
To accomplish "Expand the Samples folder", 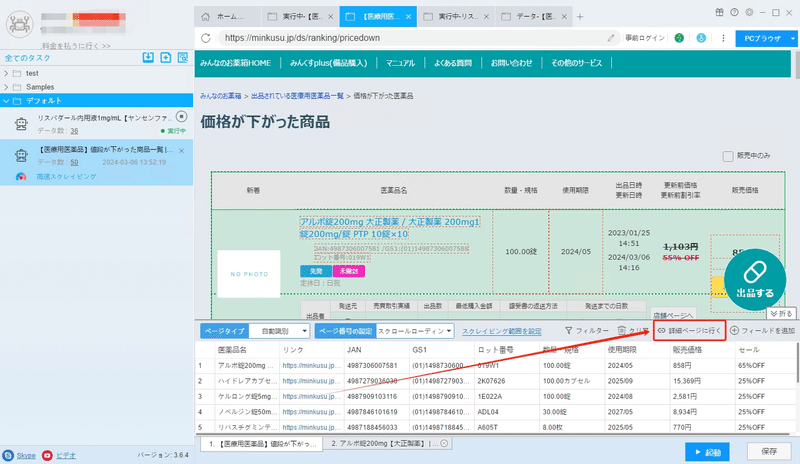I will tap(6, 87).
